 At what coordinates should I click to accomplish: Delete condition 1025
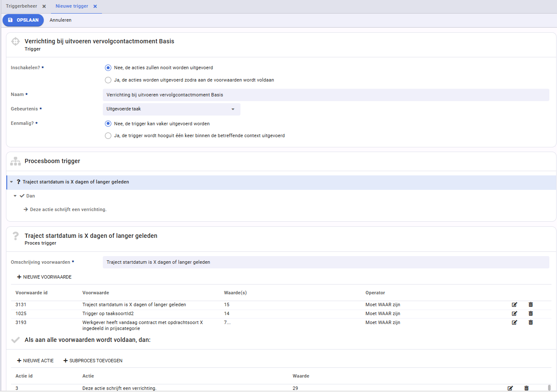click(x=531, y=313)
